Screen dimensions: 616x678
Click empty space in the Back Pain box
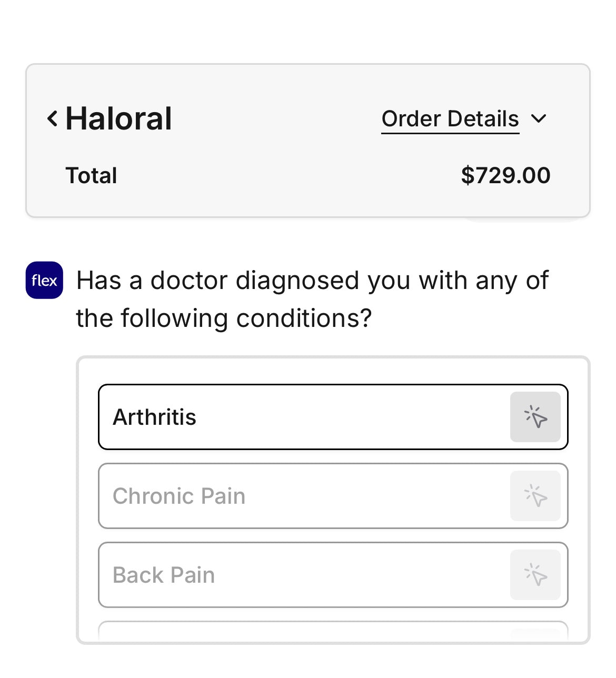click(x=358, y=575)
